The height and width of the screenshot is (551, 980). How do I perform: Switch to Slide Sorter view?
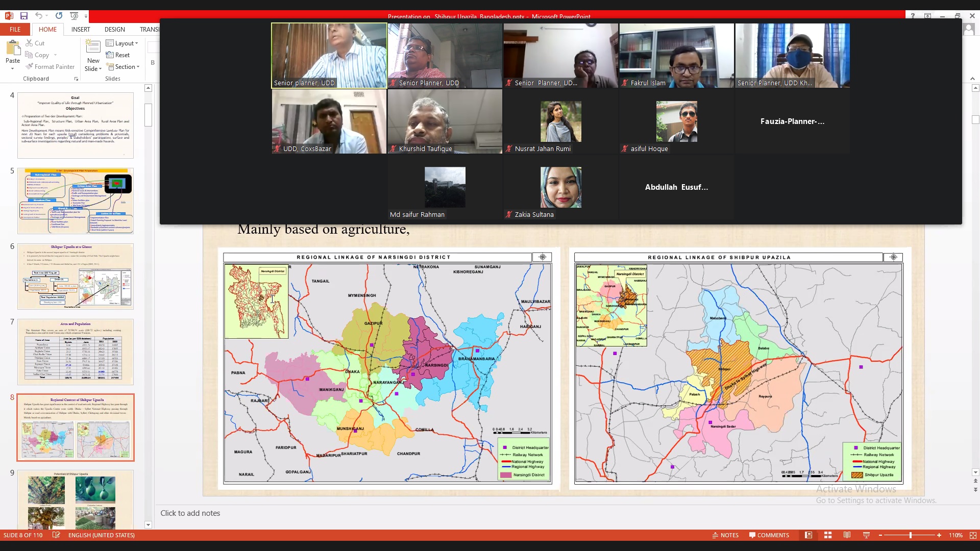point(828,535)
